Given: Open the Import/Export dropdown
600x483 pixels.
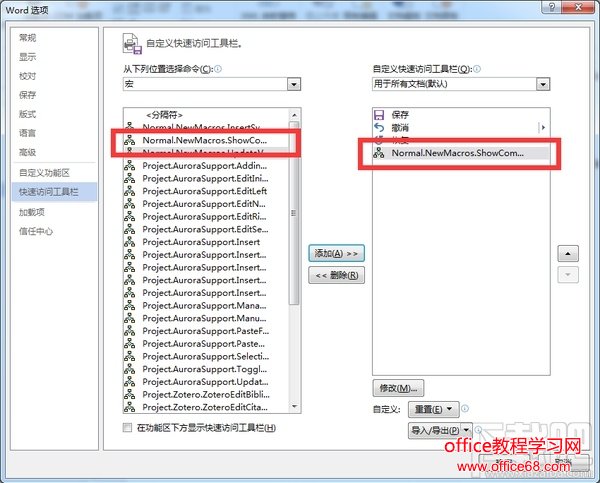Looking at the screenshot, I should (440, 431).
